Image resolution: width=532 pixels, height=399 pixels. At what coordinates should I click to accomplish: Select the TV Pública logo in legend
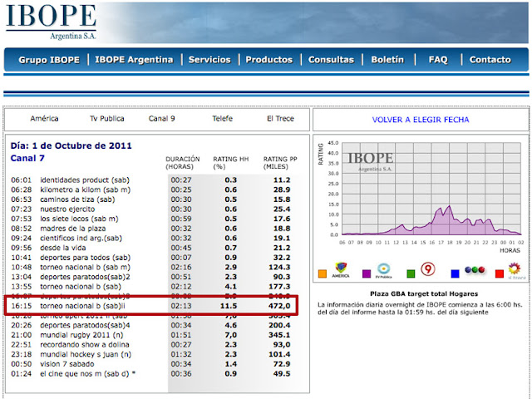(x=383, y=271)
